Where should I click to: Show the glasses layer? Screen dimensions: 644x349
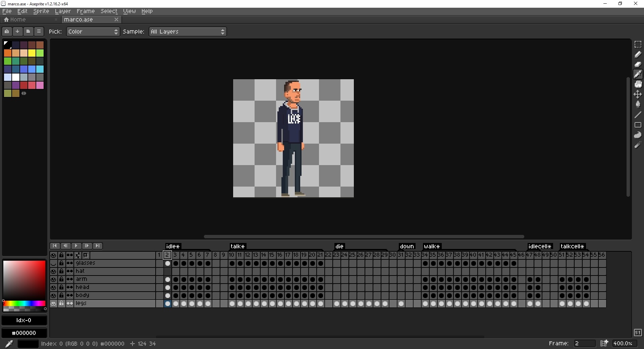pyautogui.click(x=53, y=263)
